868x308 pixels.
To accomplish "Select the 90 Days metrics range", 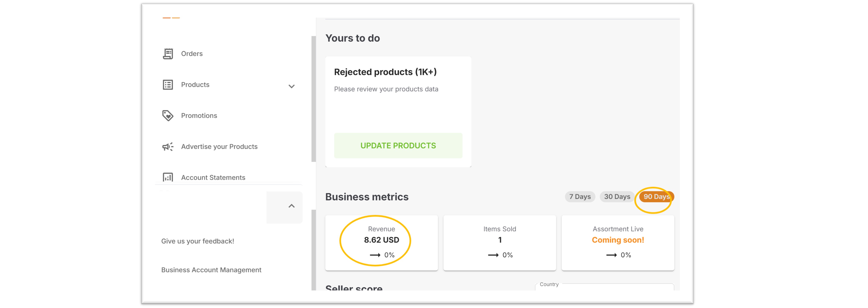I will [656, 197].
